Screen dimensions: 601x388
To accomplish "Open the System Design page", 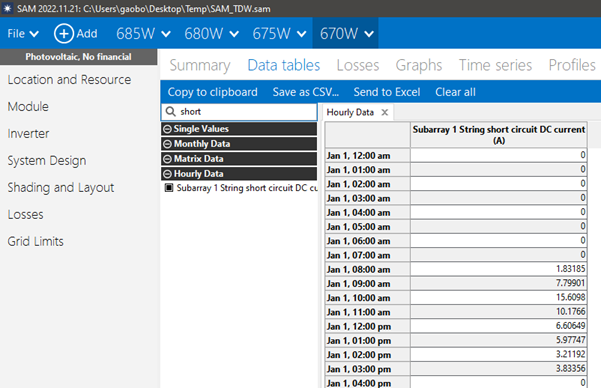I will coord(47,161).
